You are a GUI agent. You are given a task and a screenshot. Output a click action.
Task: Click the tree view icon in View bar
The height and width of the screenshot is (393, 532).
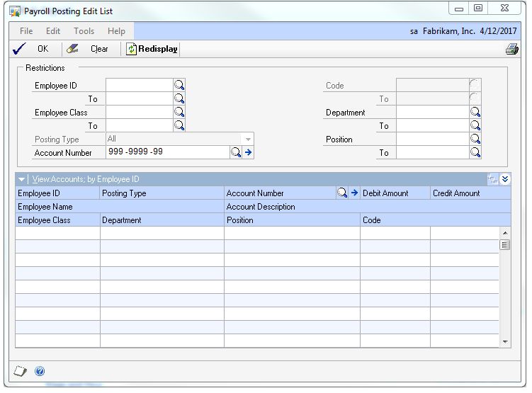492,179
